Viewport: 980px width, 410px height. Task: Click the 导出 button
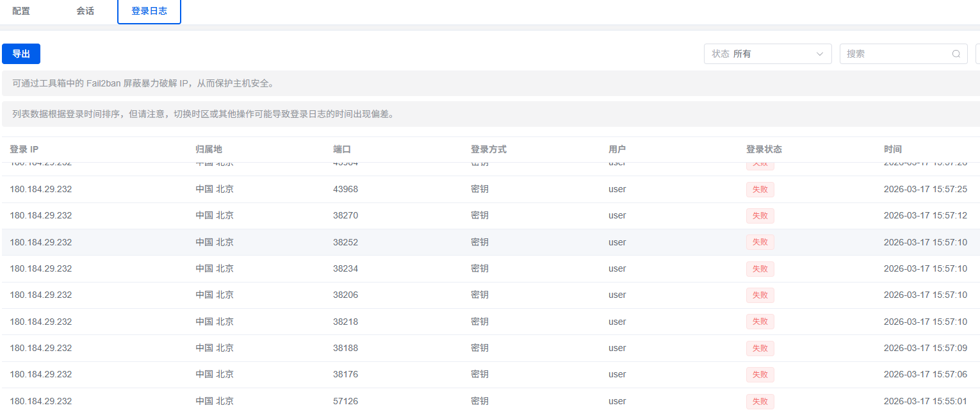pos(21,54)
